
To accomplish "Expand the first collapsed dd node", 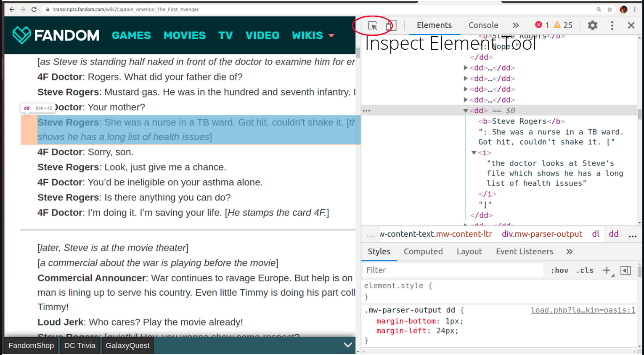I will 466,68.
